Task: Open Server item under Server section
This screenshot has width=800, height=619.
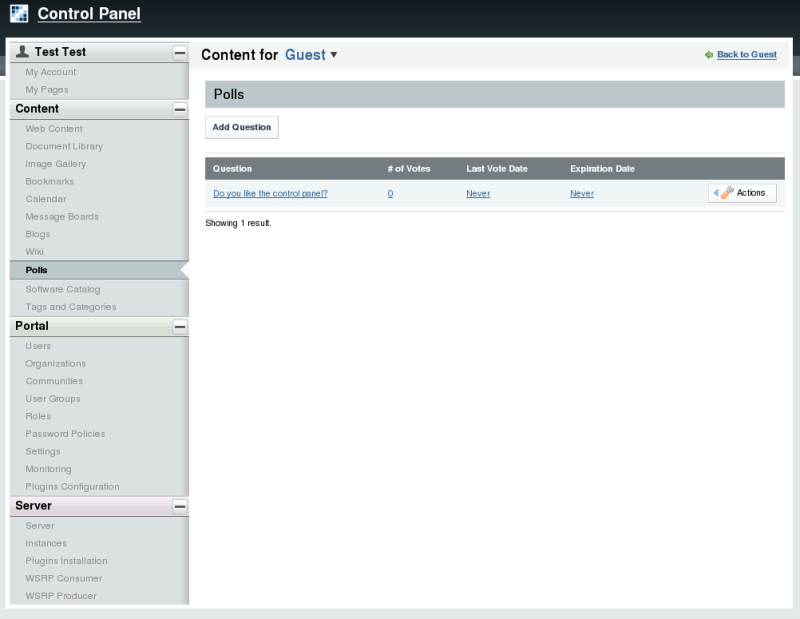Action: coord(40,526)
